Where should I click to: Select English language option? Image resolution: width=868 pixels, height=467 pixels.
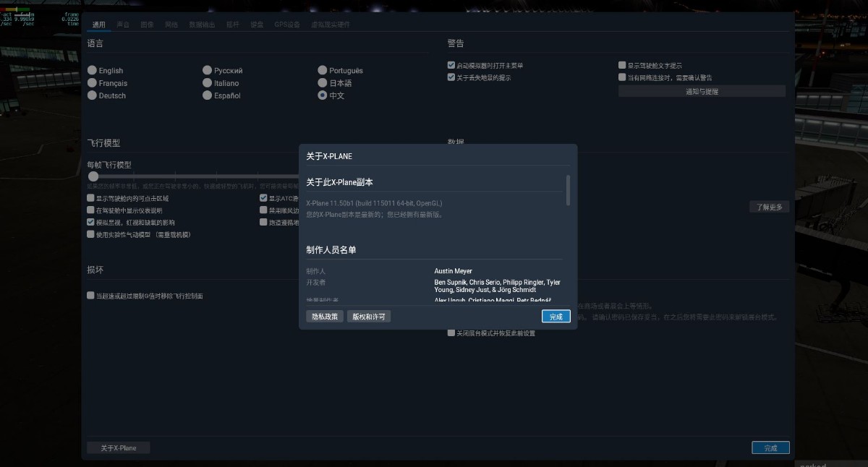point(92,70)
